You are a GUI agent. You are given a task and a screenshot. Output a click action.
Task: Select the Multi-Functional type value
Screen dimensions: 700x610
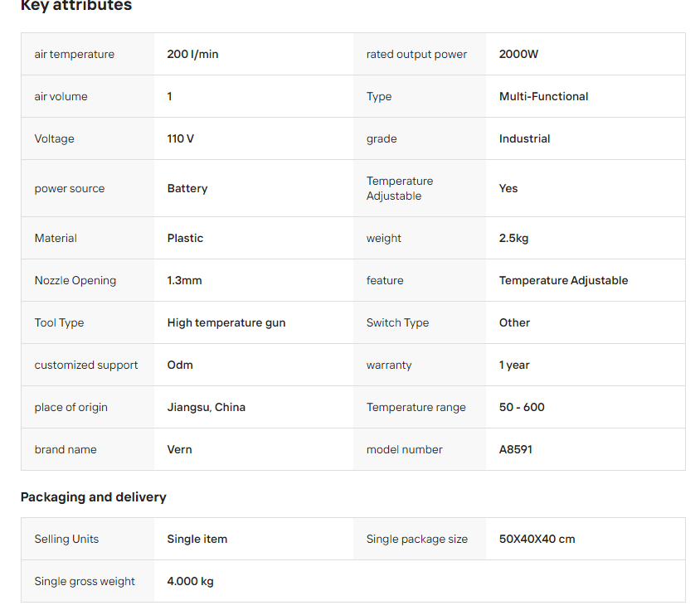point(543,96)
